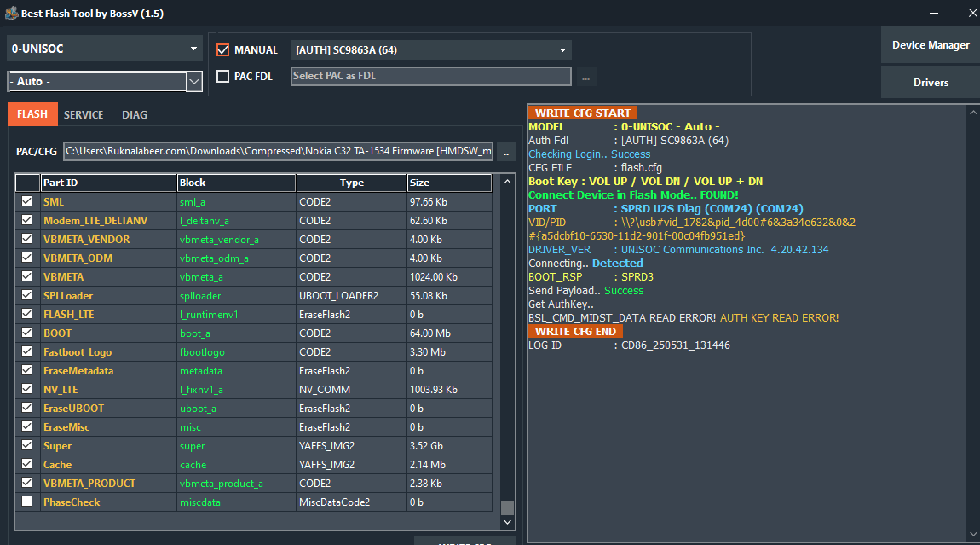
Task: Click the partition list scroll-up arrow
Action: [508, 182]
